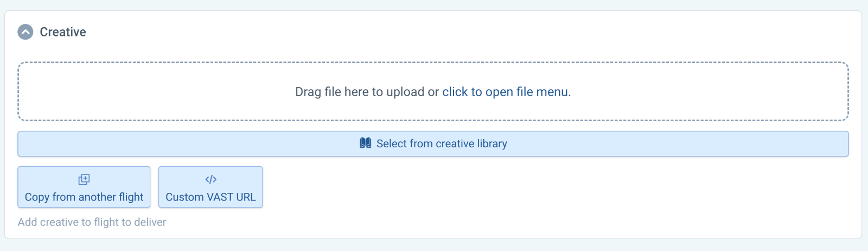The image size is (868, 251).
Task: Click the 'Select from creative library' label text
Action: (x=442, y=143)
